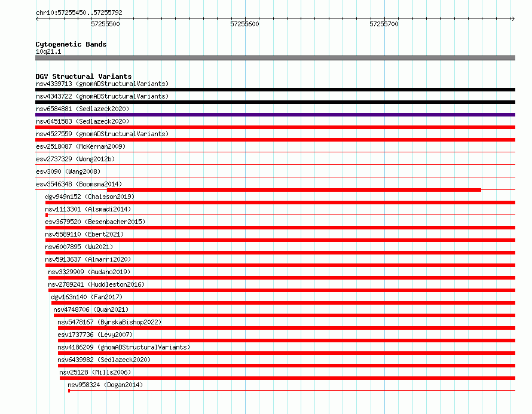The width and height of the screenshot is (532, 414).
Task: Click the 57255700 ruler position label
Action: point(384,24)
